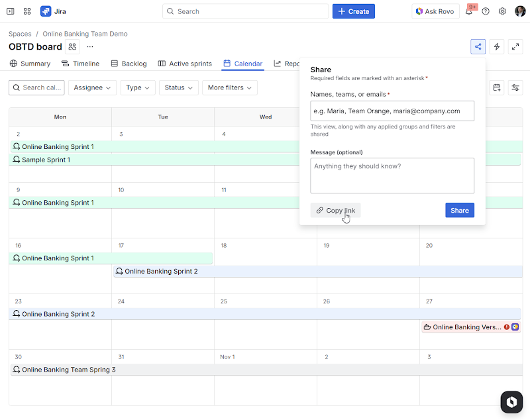Click the optional Message text area
The height and width of the screenshot is (420, 530).
click(x=392, y=175)
